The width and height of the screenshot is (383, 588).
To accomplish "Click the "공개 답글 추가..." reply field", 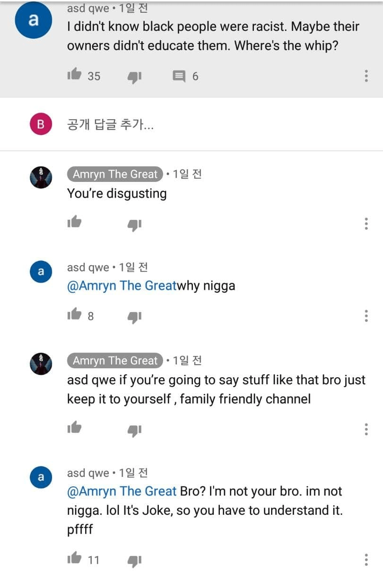I will pos(110,125).
